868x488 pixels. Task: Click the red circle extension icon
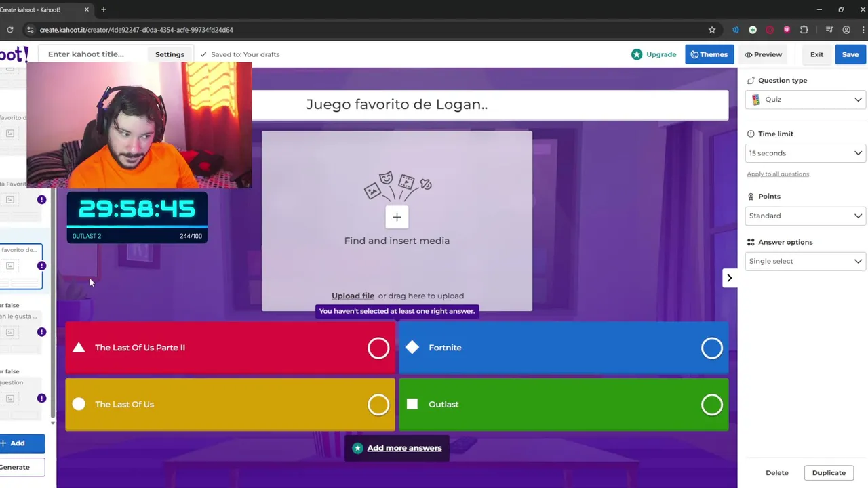770,30
